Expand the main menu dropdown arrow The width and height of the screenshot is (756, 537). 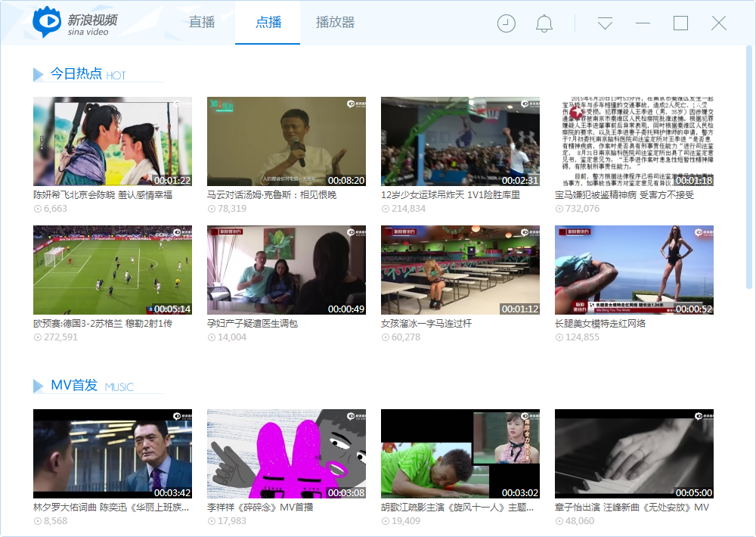click(x=605, y=23)
